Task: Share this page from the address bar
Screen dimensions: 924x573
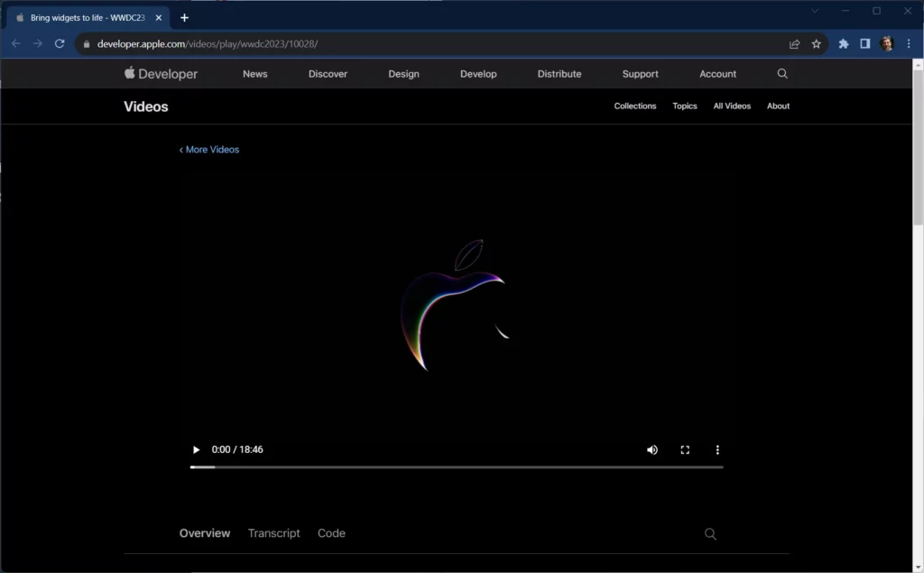Action: point(794,43)
